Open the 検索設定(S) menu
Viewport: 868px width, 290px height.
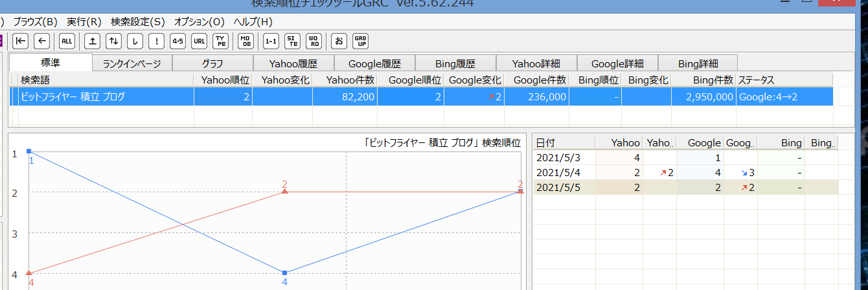pos(138,21)
